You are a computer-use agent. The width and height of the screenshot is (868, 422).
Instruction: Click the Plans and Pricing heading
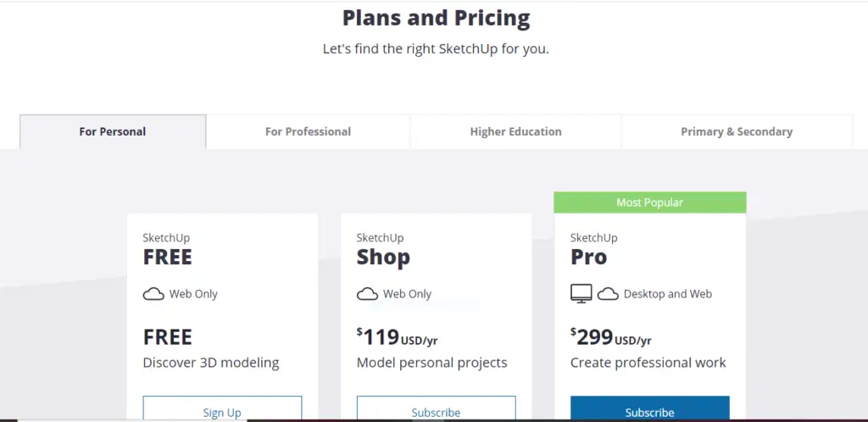[x=437, y=18]
